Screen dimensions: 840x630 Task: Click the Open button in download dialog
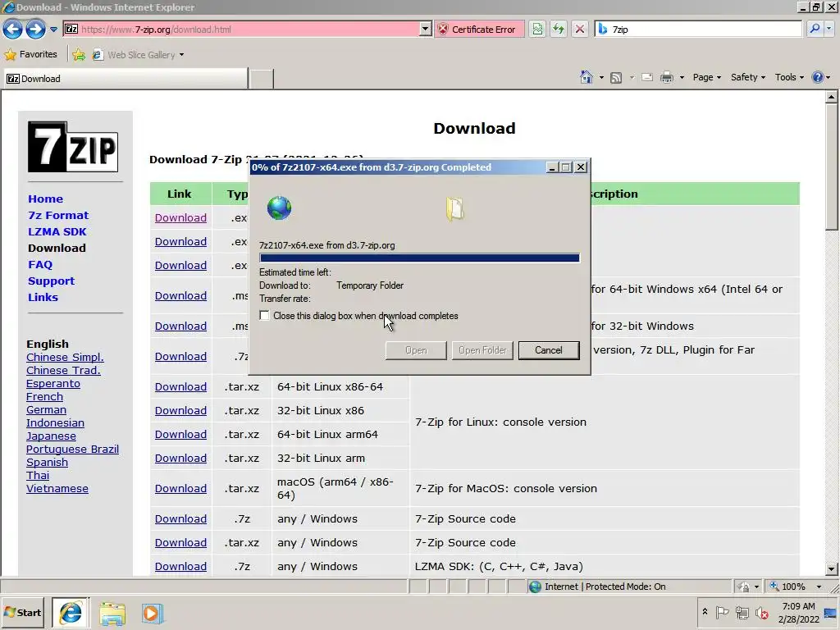click(x=416, y=350)
